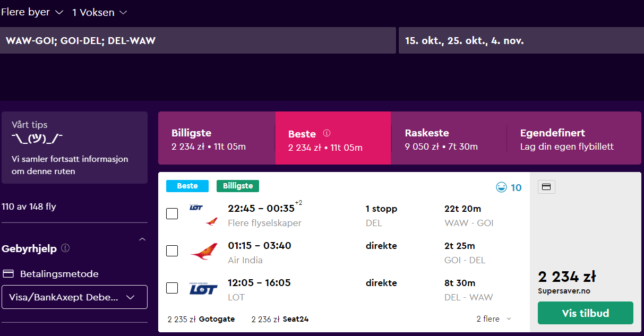
Task: Click the LOT logo on DEL-WAW leg
Action: click(203, 288)
